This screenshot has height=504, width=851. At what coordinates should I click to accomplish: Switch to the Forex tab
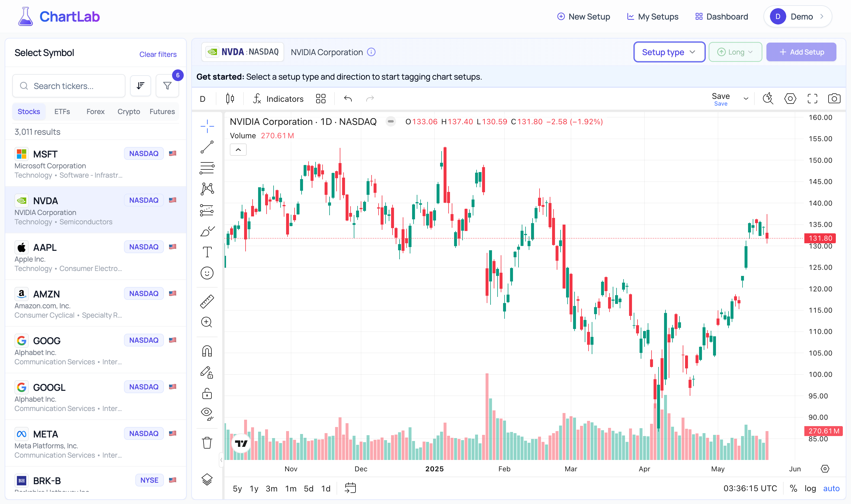[95, 111]
